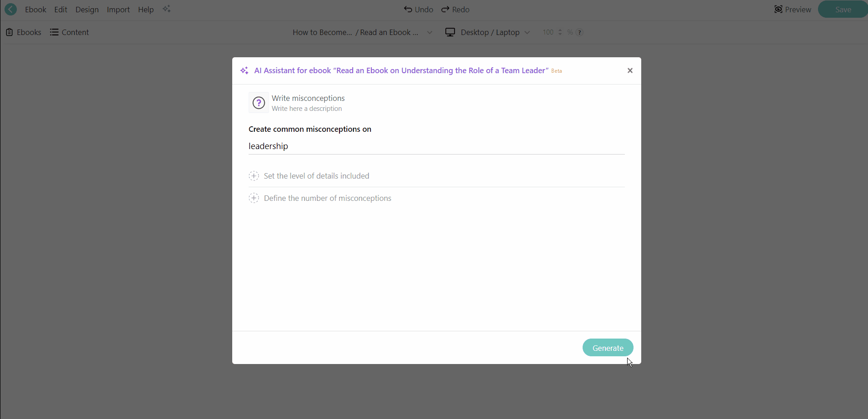868x419 pixels.
Task: Click the Write misconceptions question mark icon
Action: coord(259,103)
